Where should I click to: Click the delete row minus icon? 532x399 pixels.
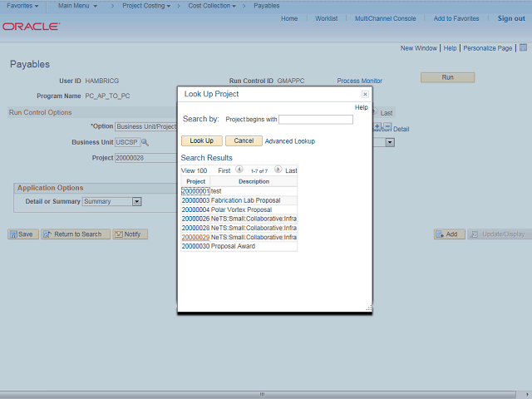(x=387, y=127)
